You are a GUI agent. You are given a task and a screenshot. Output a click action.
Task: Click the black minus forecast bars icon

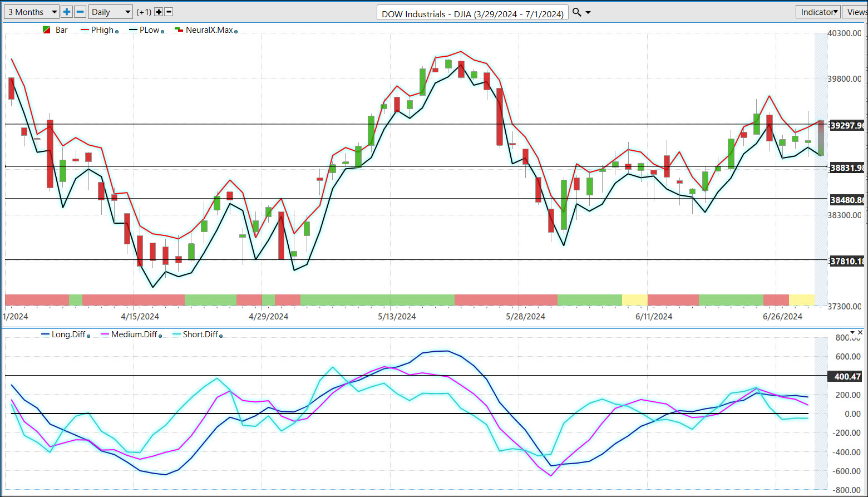click(169, 12)
